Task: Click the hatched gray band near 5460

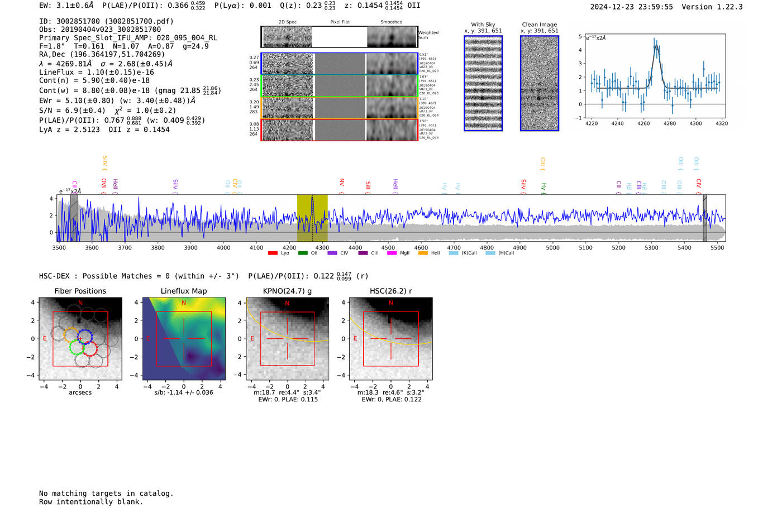Action: (705, 218)
